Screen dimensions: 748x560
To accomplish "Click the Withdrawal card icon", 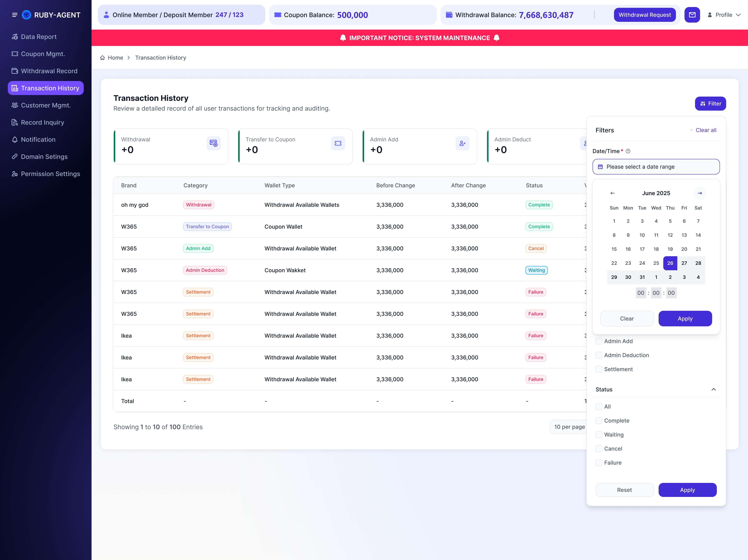I will coord(213,143).
